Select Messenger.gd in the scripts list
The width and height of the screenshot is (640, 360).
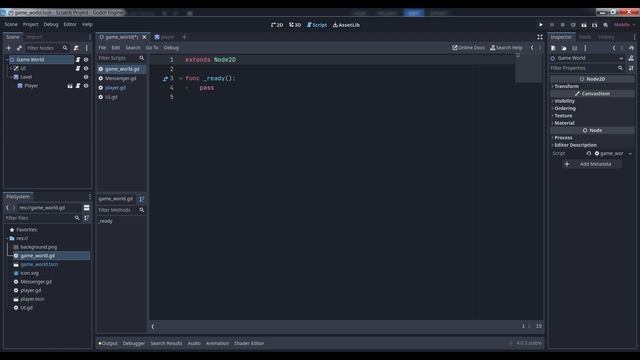[x=120, y=78]
